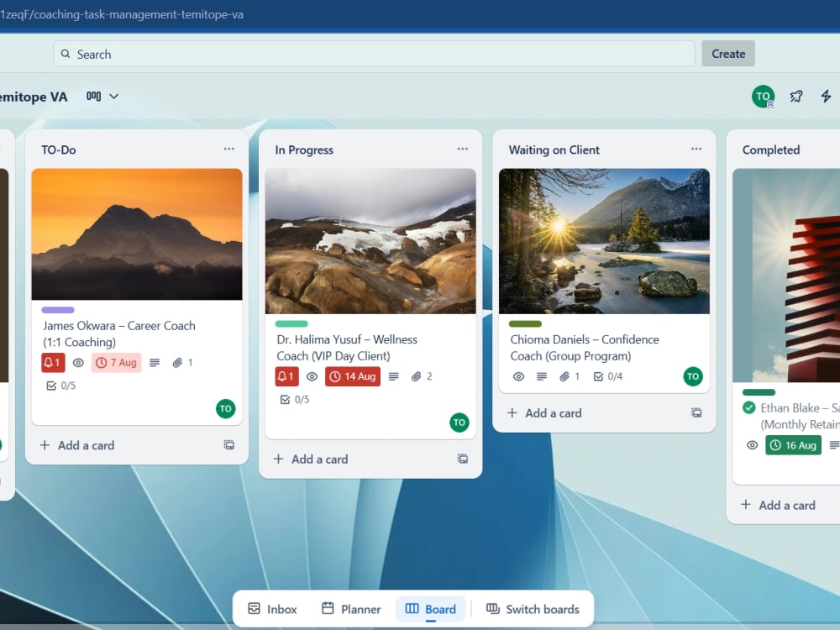Screen dimensions: 840x630
Task: Create card from template in In Progress list
Action: [x=462, y=459]
